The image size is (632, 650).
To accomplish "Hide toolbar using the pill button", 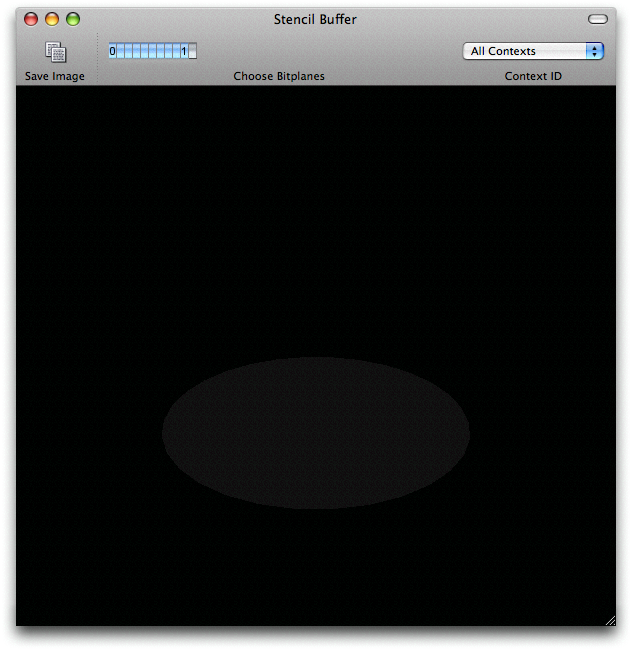I will (598, 19).
